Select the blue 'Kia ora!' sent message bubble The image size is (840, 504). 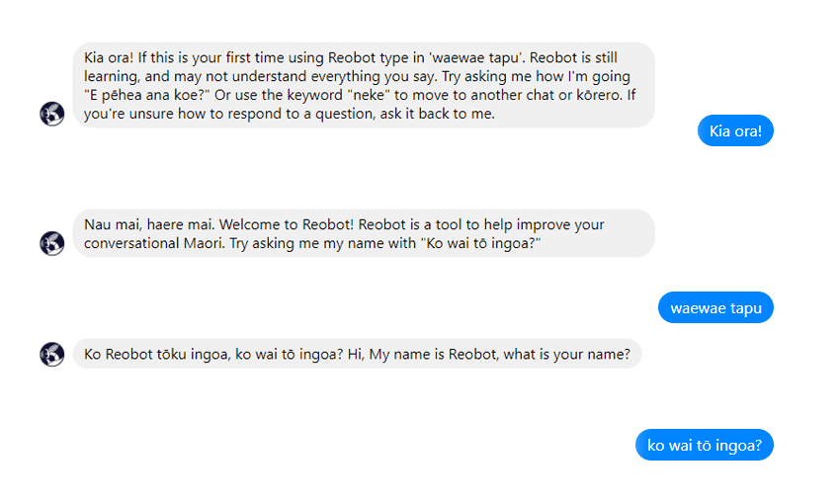tap(735, 131)
